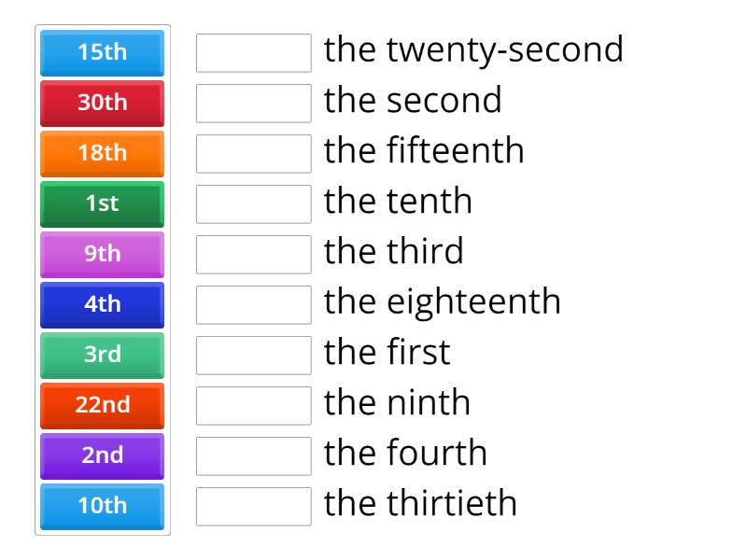Click the text 'the fourth'
This screenshot has height=560, width=747.
click(x=406, y=453)
